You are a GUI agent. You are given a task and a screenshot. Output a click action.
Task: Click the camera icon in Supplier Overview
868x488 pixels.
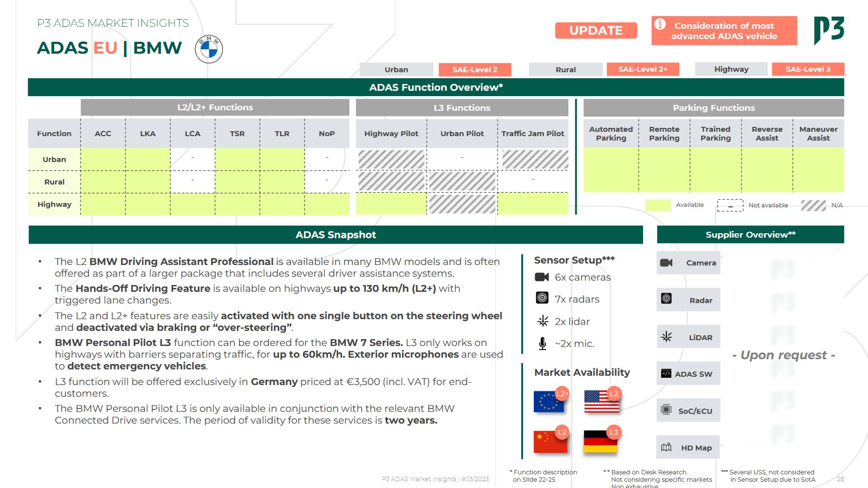point(666,263)
